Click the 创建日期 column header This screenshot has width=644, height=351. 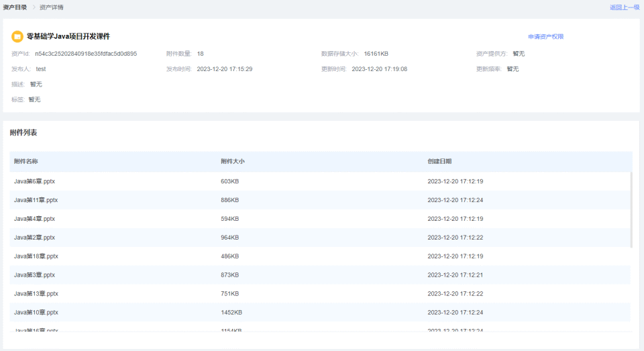439,162
